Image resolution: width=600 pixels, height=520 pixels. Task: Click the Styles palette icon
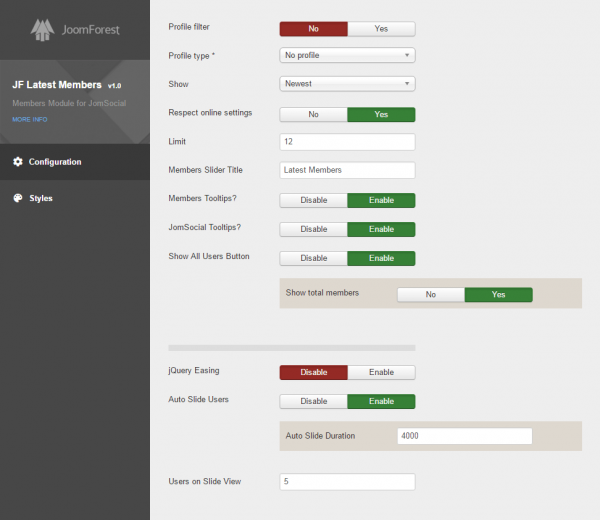[x=18, y=198]
